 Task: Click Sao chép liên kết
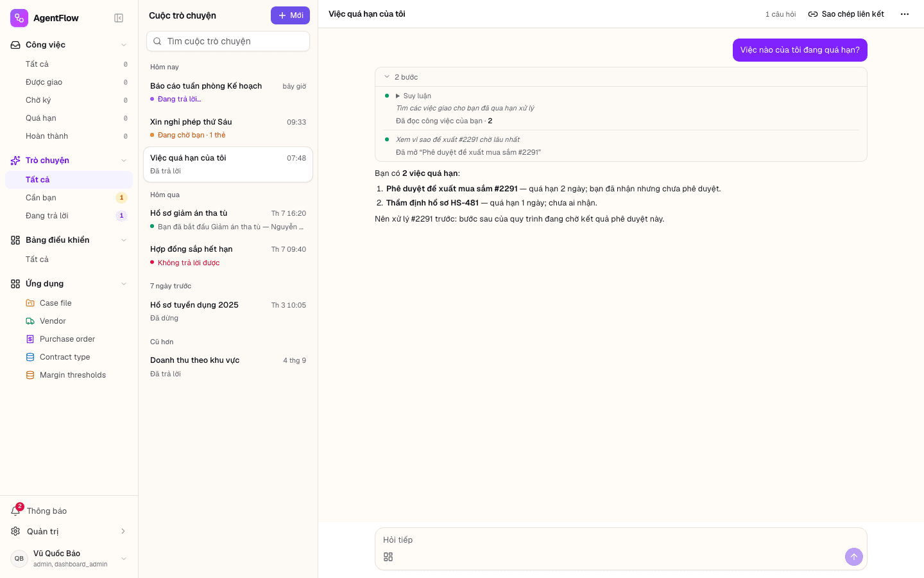tap(846, 14)
